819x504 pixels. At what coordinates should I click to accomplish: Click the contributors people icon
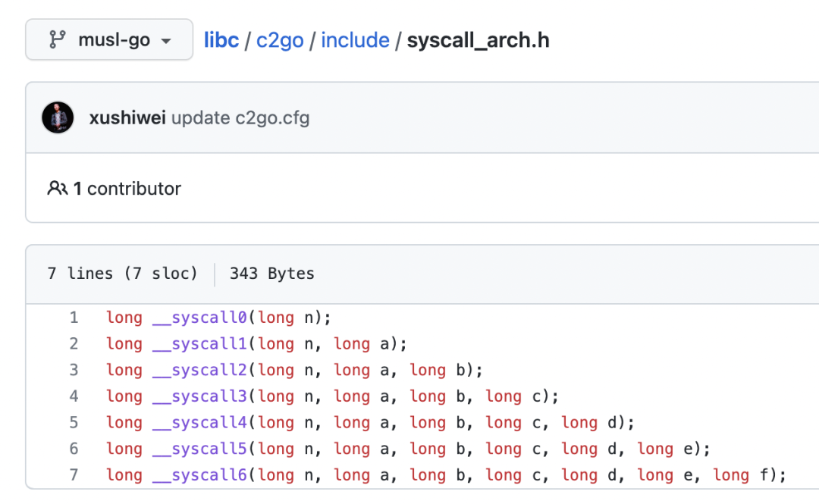(58, 188)
